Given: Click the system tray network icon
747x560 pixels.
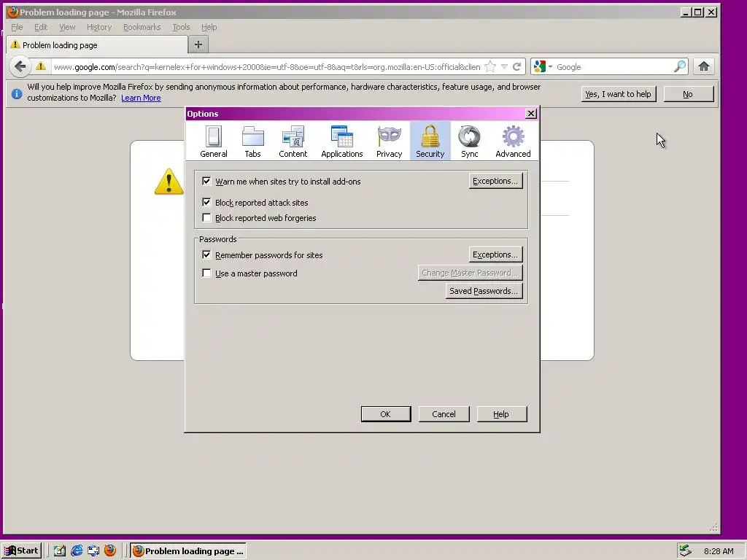Looking at the screenshot, I should pyautogui.click(x=685, y=551).
